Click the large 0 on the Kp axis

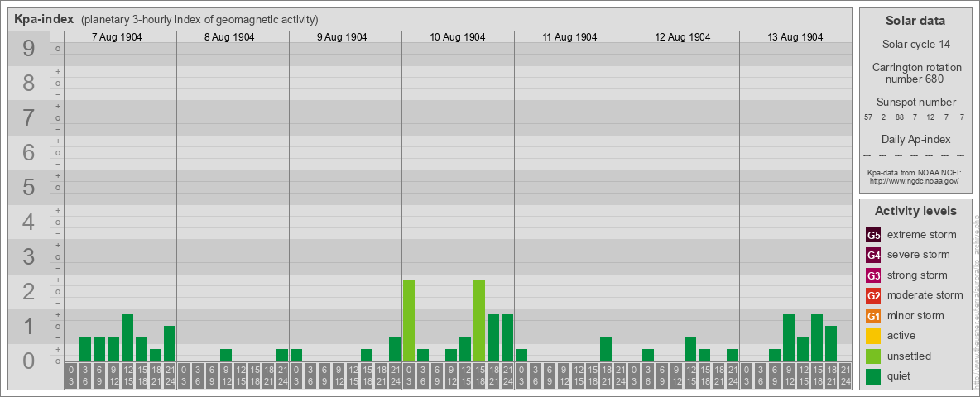[x=29, y=361]
